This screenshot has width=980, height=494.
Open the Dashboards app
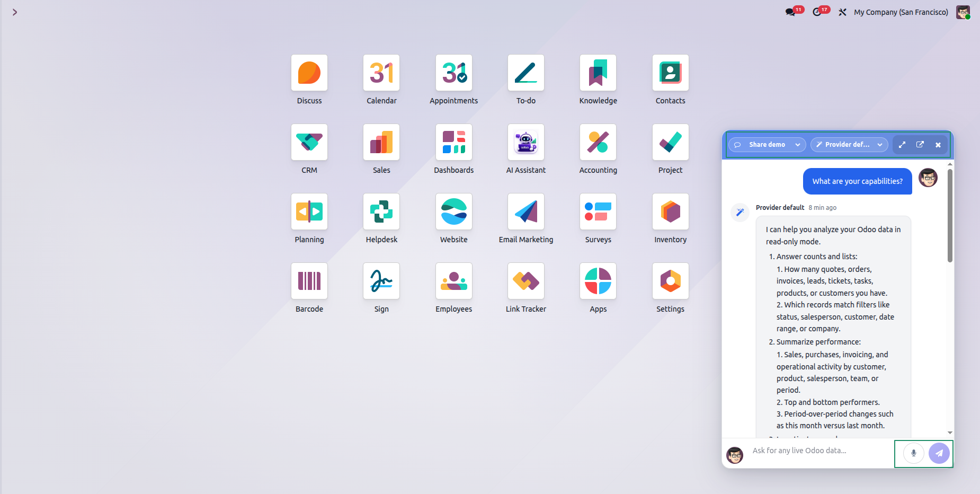(454, 142)
